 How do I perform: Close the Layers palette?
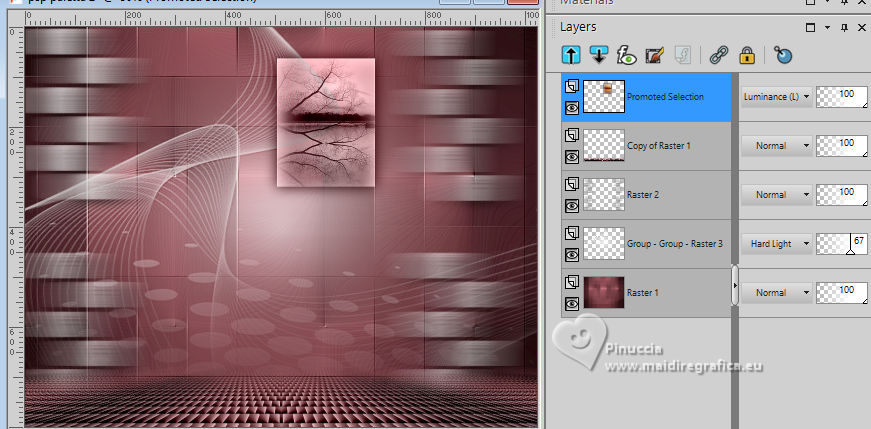(x=862, y=27)
